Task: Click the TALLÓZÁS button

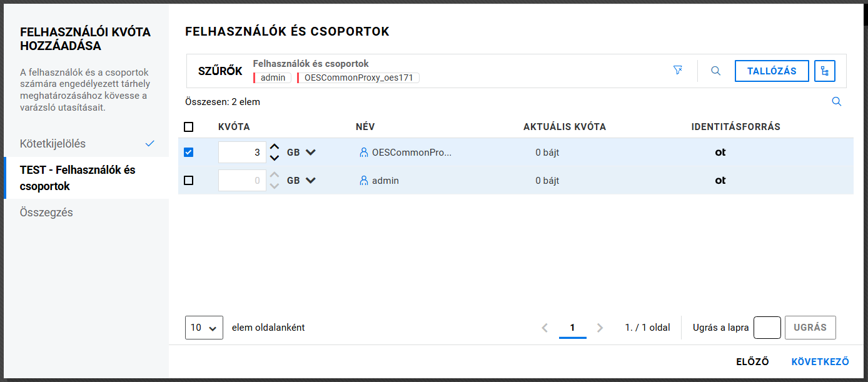Action: click(772, 71)
